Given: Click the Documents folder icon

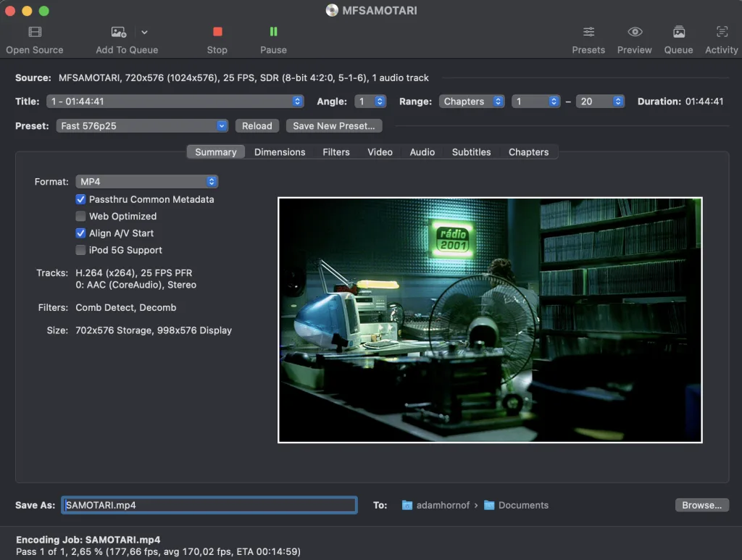Looking at the screenshot, I should (489, 505).
